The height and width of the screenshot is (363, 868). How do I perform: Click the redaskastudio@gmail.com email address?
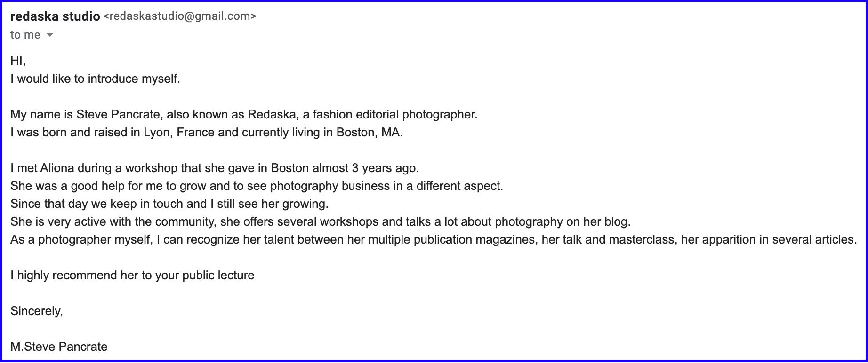[179, 16]
